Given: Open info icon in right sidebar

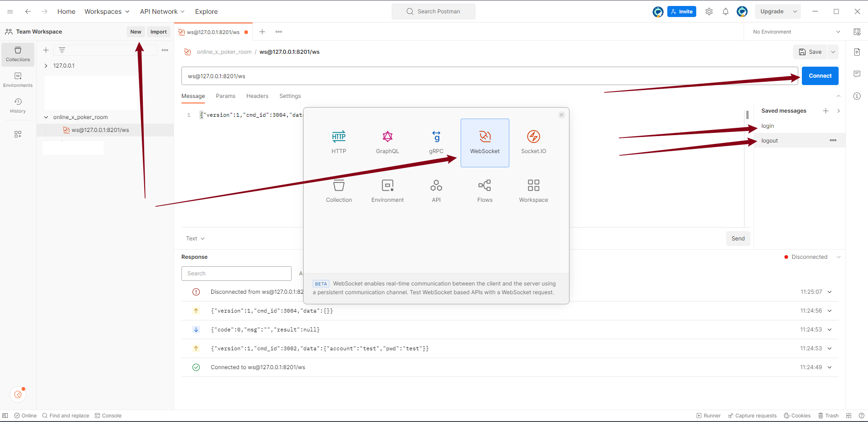Looking at the screenshot, I should [x=857, y=96].
